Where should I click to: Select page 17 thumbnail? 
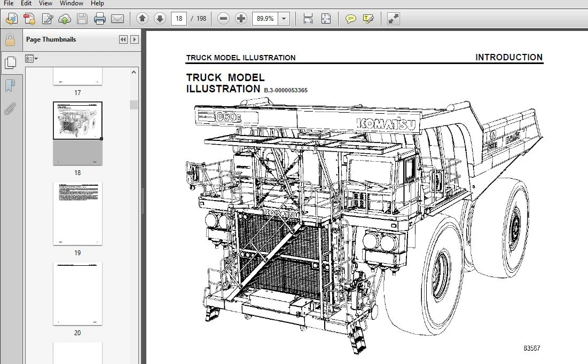click(x=77, y=76)
